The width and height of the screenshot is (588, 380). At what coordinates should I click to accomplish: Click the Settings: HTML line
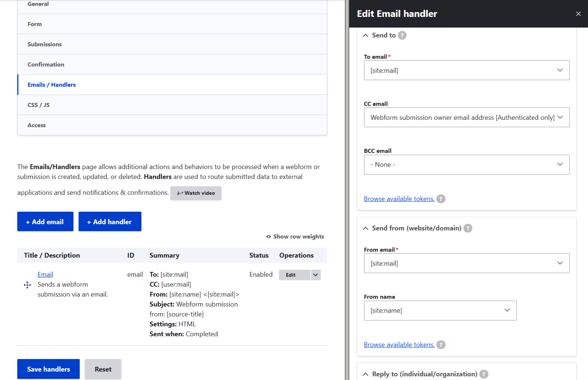[173, 324]
